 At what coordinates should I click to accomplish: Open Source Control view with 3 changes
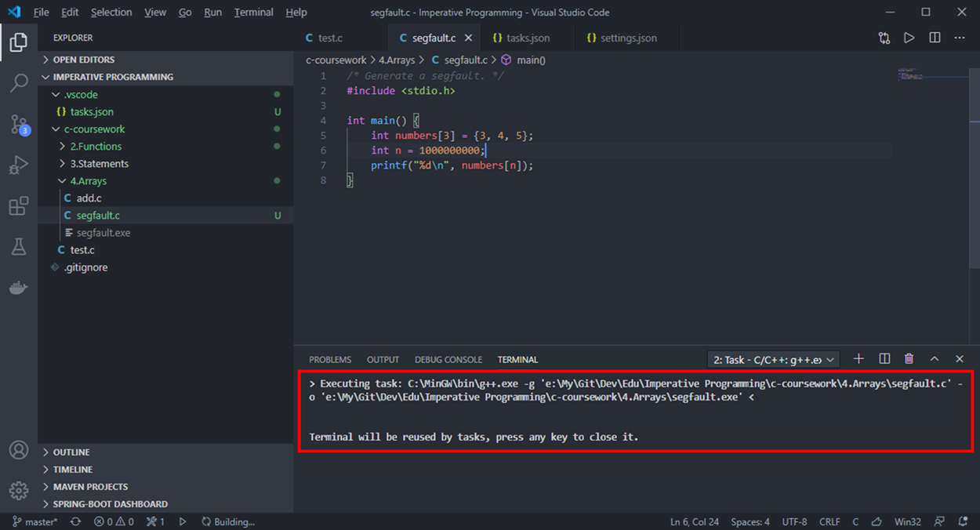(19, 124)
